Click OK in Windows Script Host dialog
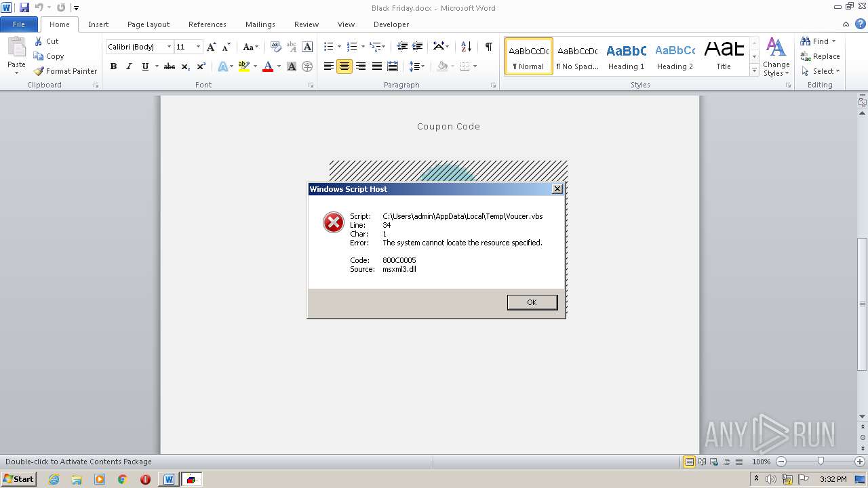 tap(532, 302)
